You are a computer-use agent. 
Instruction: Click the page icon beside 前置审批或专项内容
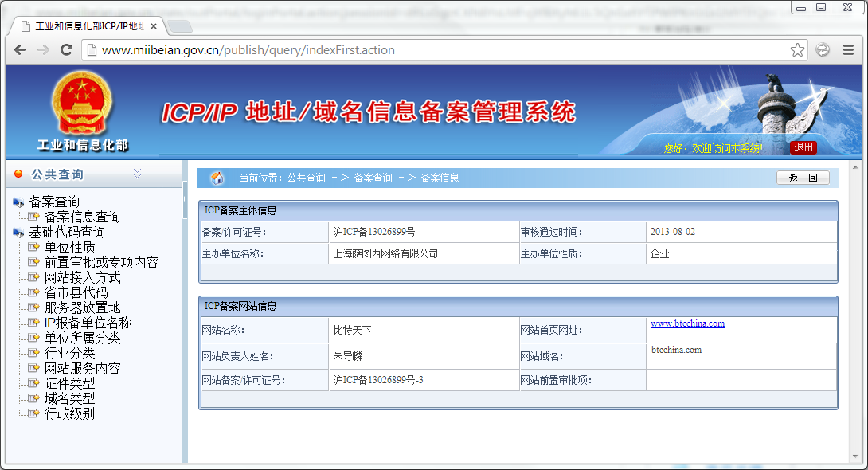pyautogui.click(x=33, y=262)
